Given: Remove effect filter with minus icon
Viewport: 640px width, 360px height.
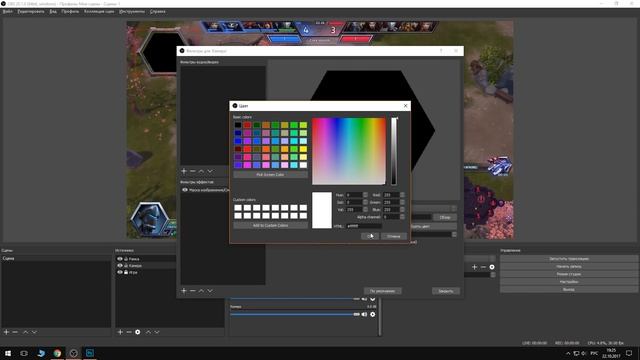Looking at the screenshot, I should point(193,291).
